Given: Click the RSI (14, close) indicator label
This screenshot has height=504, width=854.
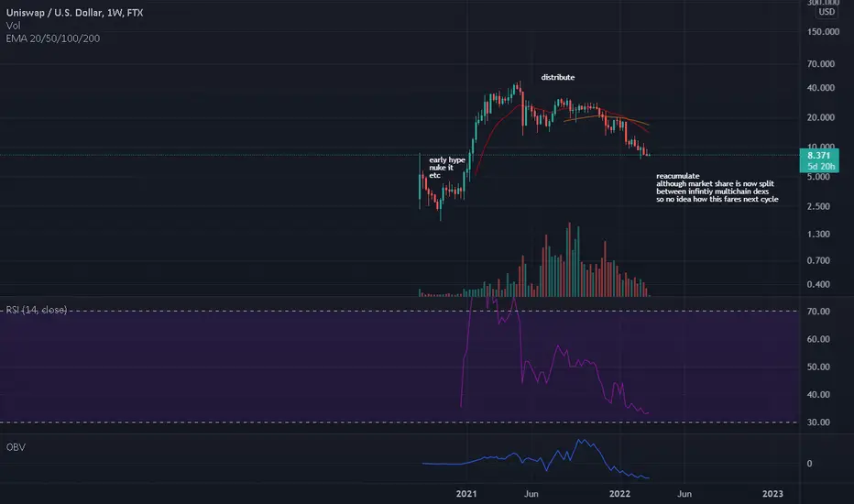Looking at the screenshot, I should coord(37,310).
